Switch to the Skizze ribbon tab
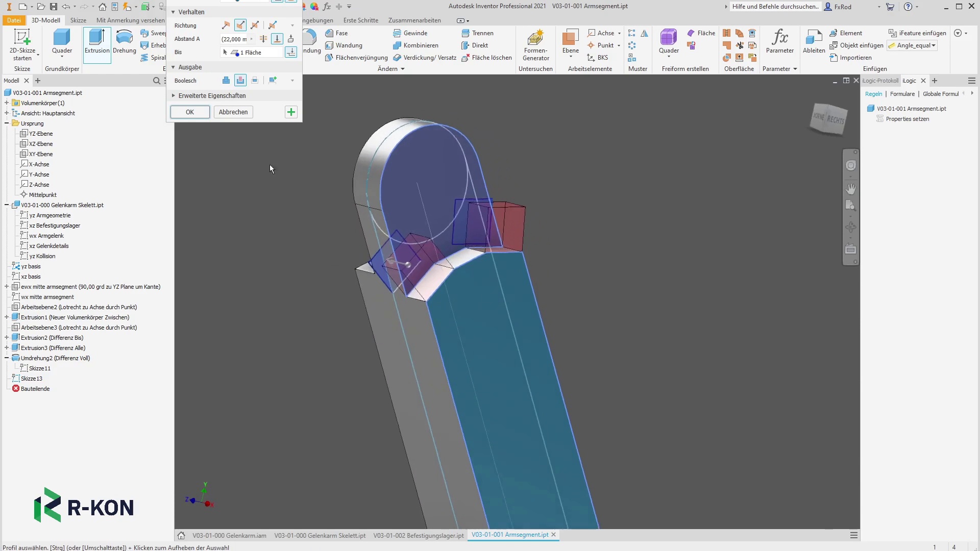 (x=78, y=20)
